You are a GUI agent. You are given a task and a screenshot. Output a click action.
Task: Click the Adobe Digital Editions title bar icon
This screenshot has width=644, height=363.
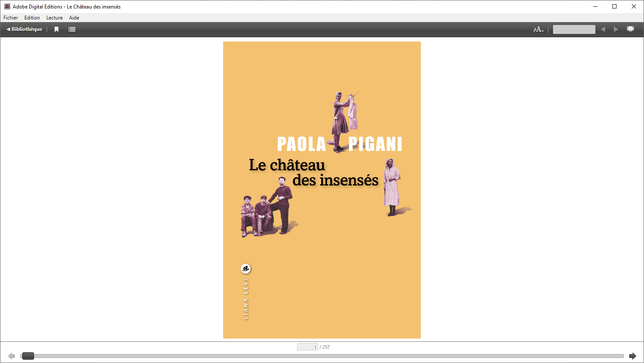pos(7,6)
